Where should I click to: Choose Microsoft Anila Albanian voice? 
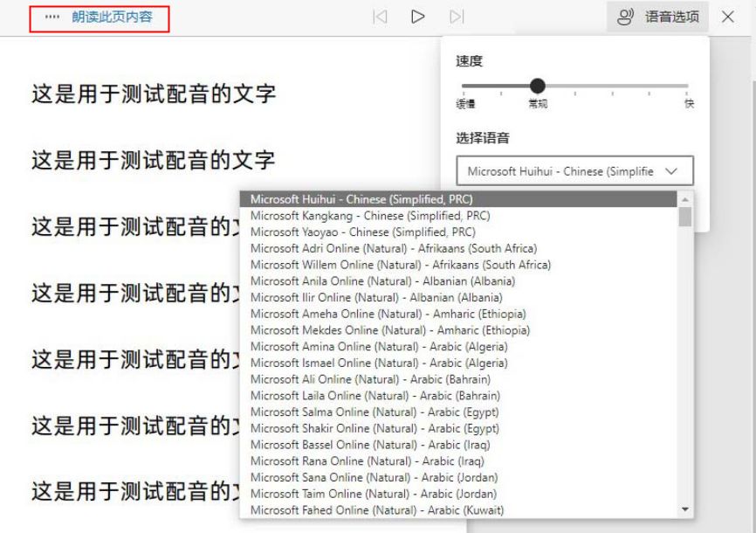[458, 281]
